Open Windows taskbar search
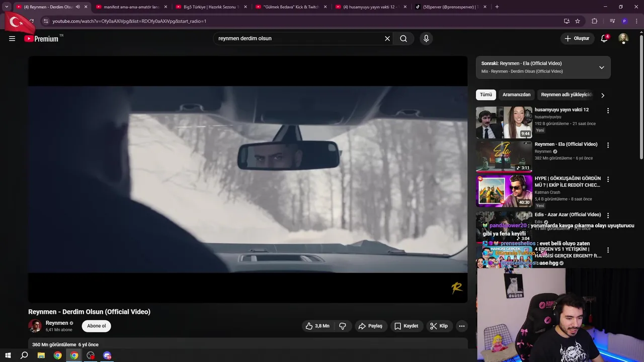644x362 pixels. [x=24, y=355]
